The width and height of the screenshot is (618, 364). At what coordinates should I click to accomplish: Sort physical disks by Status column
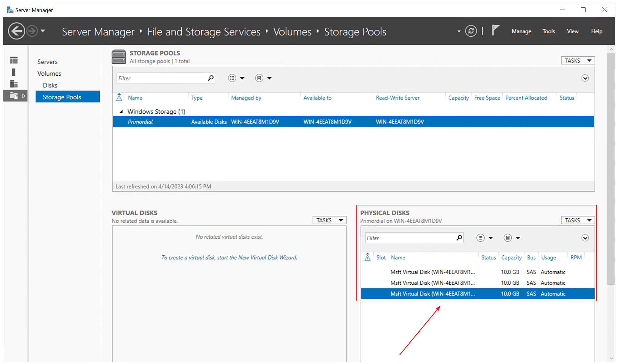click(x=489, y=257)
